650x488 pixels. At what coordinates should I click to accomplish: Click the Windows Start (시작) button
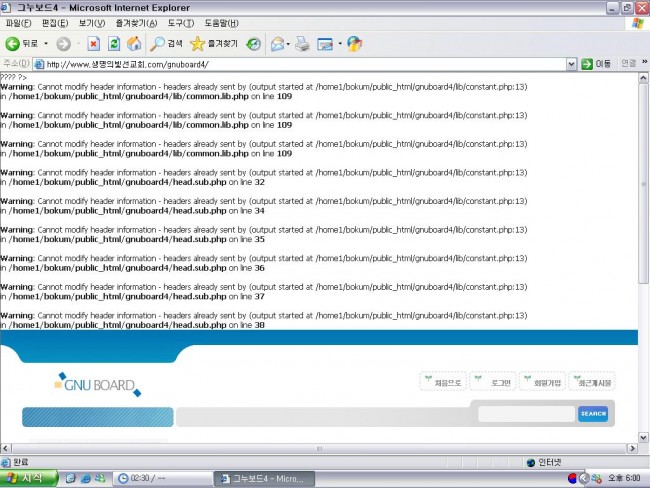pos(28,478)
